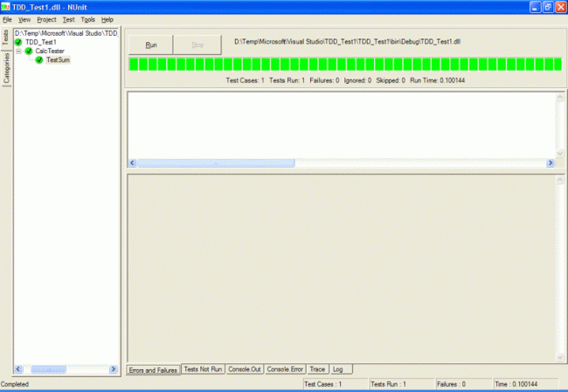
Task: Collapse the CalcTester tree node
Action: 18,52
